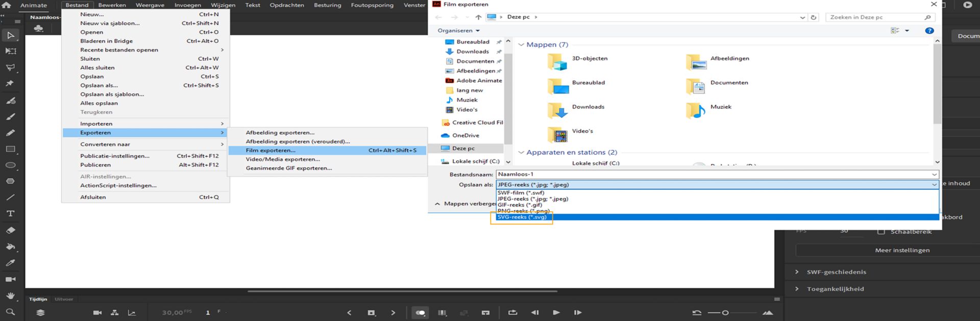Viewport: 980px width, 321px height.
Task: Open the Bestandsnaam dropdown arrow
Action: tap(934, 175)
